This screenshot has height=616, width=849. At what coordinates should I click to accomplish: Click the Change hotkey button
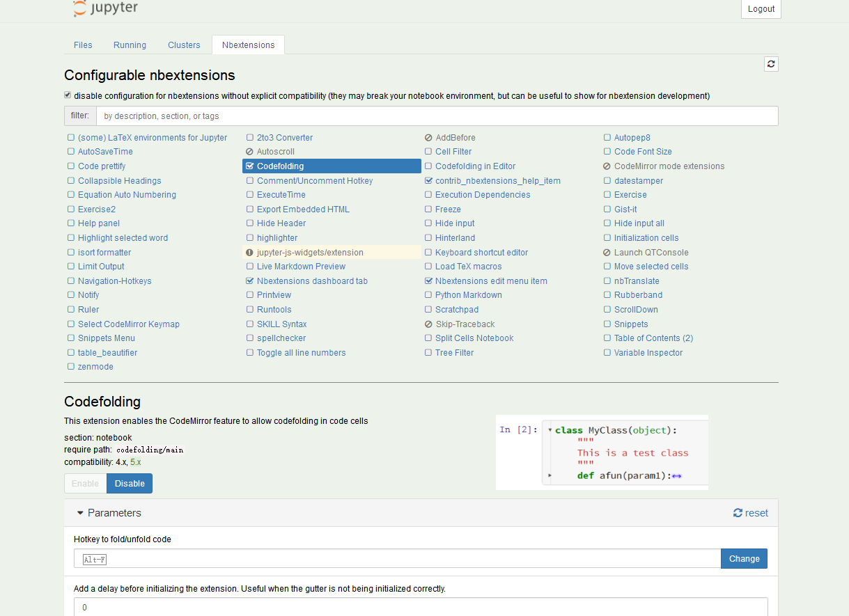(745, 559)
